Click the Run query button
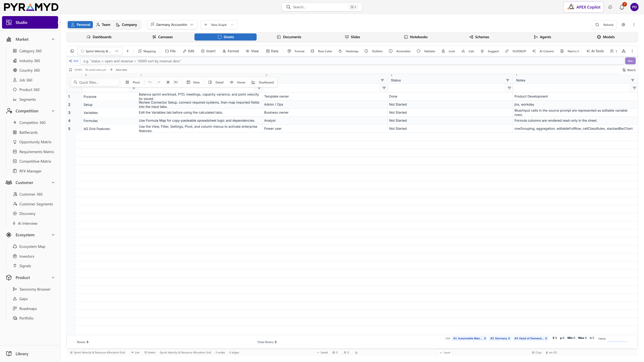The height and width of the screenshot is (362, 644). (x=630, y=61)
